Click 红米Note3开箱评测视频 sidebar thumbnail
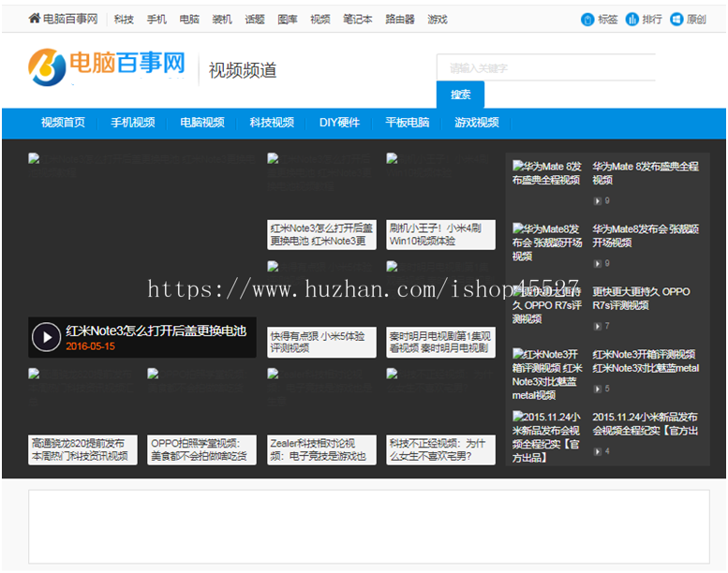 click(547, 375)
